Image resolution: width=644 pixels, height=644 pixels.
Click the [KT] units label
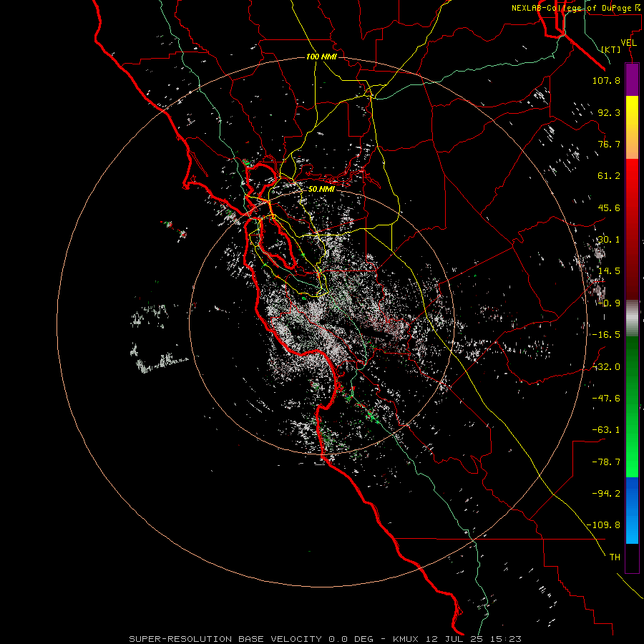[x=611, y=49]
